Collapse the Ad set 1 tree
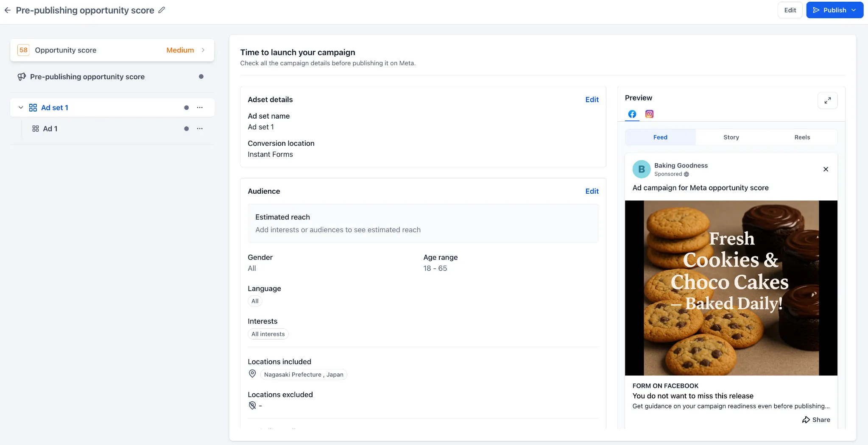The image size is (868, 445). pyautogui.click(x=21, y=108)
